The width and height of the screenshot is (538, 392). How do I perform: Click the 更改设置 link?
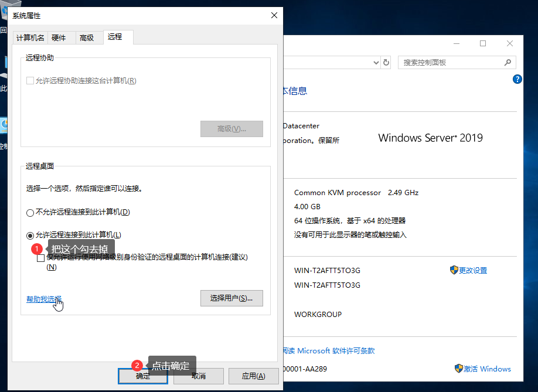(x=473, y=270)
